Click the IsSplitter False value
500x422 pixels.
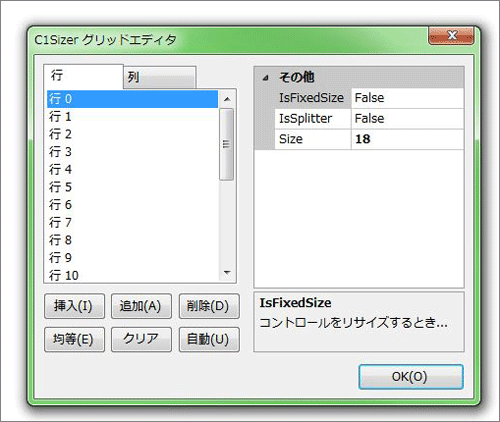tap(407, 119)
